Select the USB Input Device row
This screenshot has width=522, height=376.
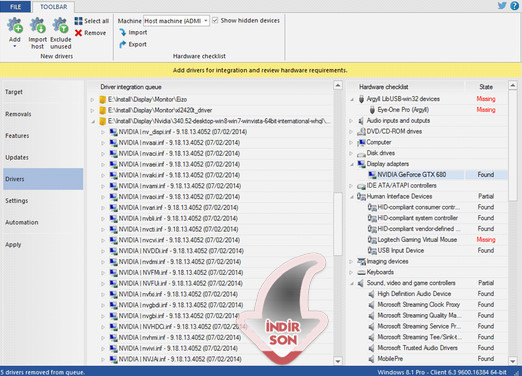pos(428,251)
